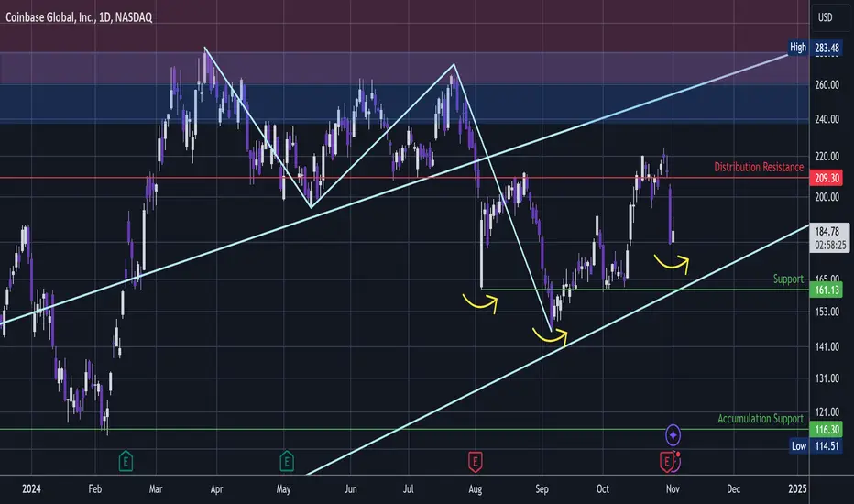Select the 114.51 low price value
This screenshot has height=504, width=854.
[x=827, y=445]
